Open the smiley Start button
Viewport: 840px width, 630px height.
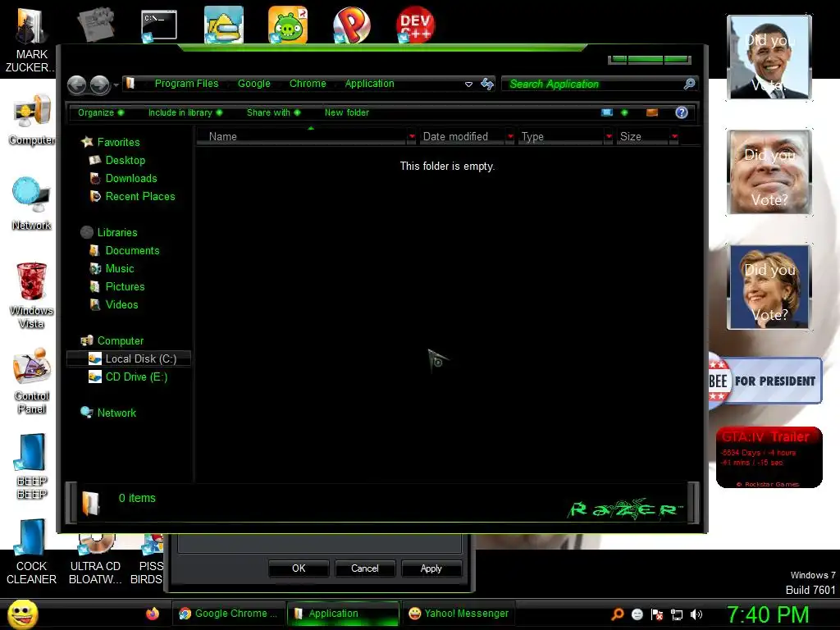22,614
